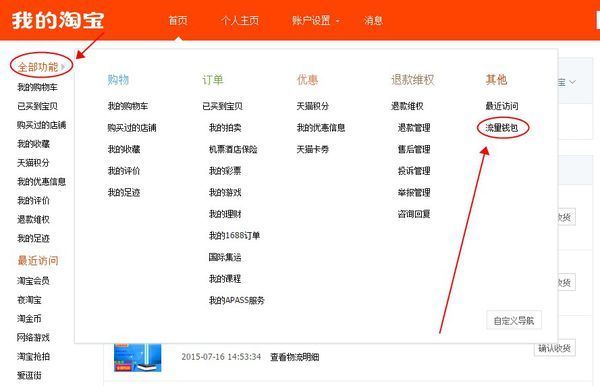
Task: Open 已买到宝贝 in the left sidebar
Action: (37, 106)
